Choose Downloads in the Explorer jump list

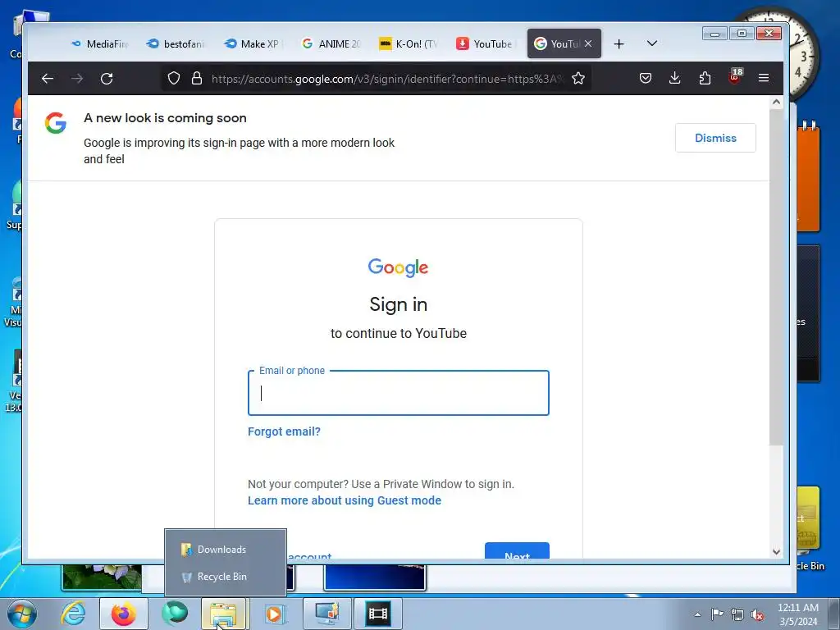(226, 549)
